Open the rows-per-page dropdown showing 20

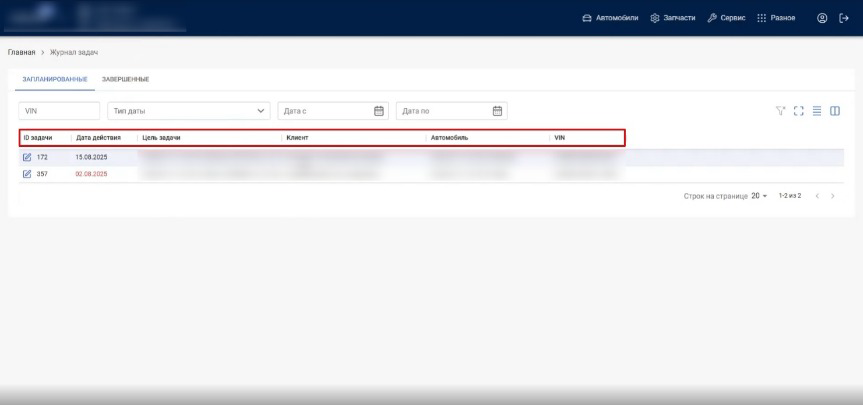coord(759,196)
